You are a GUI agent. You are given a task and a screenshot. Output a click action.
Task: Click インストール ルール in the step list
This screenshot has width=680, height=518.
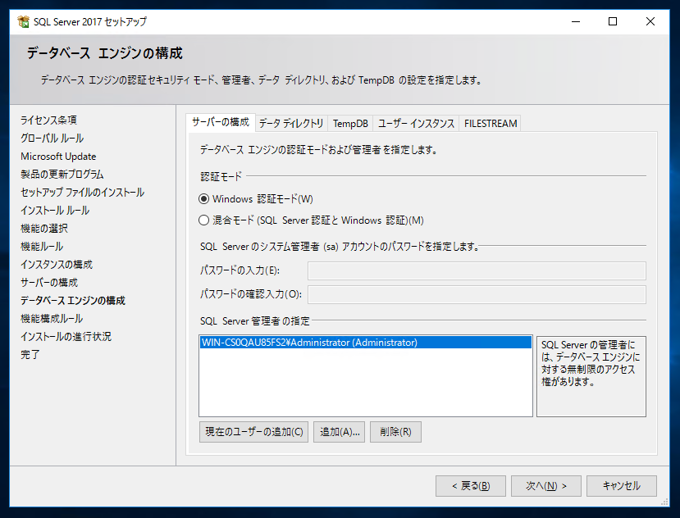click(x=55, y=210)
